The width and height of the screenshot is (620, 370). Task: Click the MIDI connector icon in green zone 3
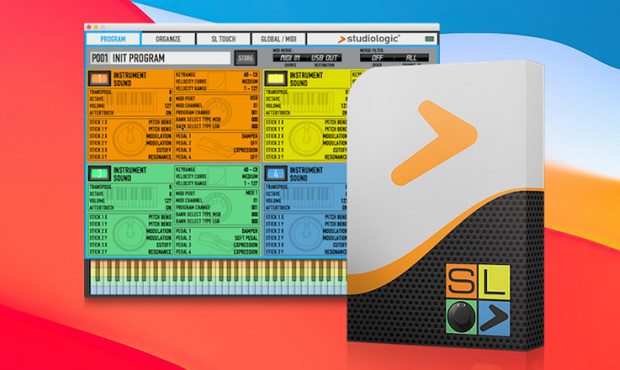217,207
